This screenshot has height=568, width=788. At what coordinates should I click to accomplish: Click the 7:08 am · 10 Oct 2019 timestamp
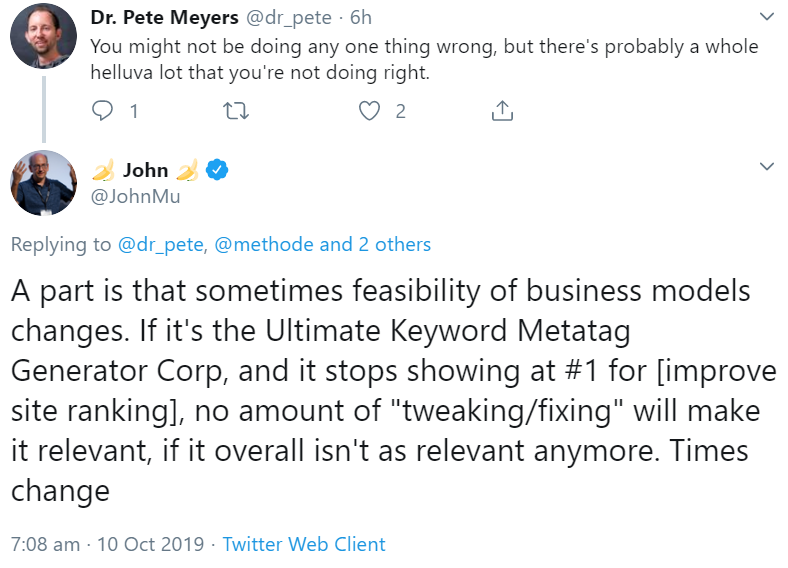coord(107,545)
